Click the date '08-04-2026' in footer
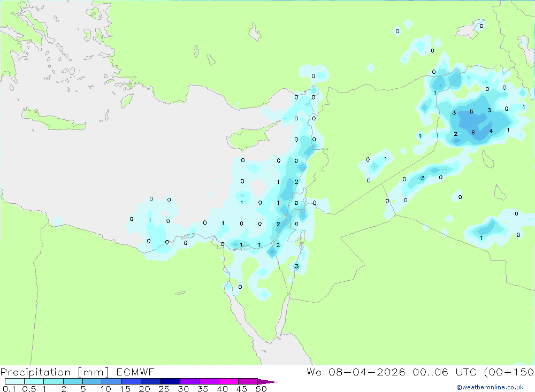The width and height of the screenshot is (535, 392). pyautogui.click(x=367, y=372)
